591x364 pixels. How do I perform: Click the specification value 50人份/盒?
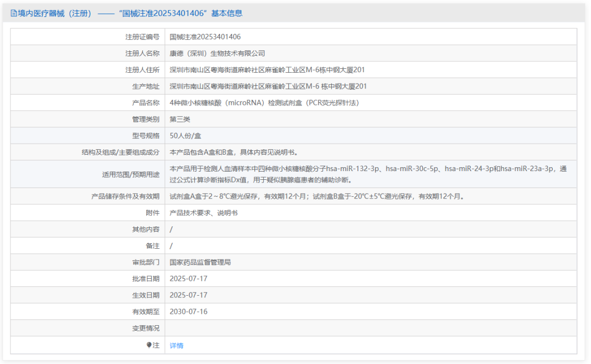tap(189, 136)
